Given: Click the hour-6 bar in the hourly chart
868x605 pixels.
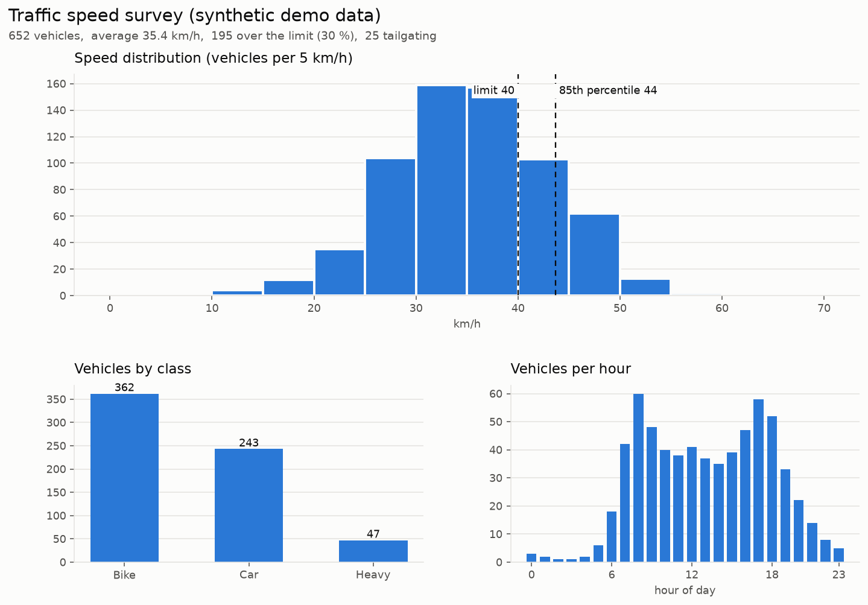Looking at the screenshot, I should coord(612,537).
